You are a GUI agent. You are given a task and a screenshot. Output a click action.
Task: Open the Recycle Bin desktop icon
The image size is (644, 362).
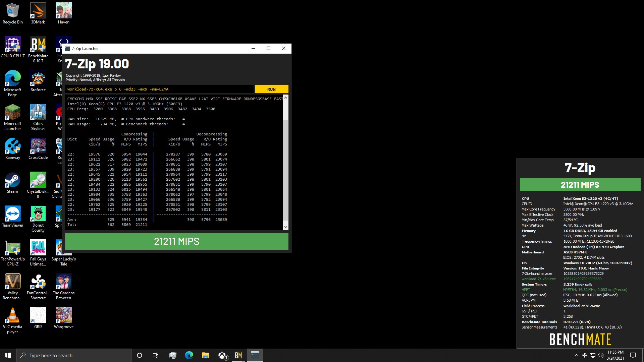(13, 14)
